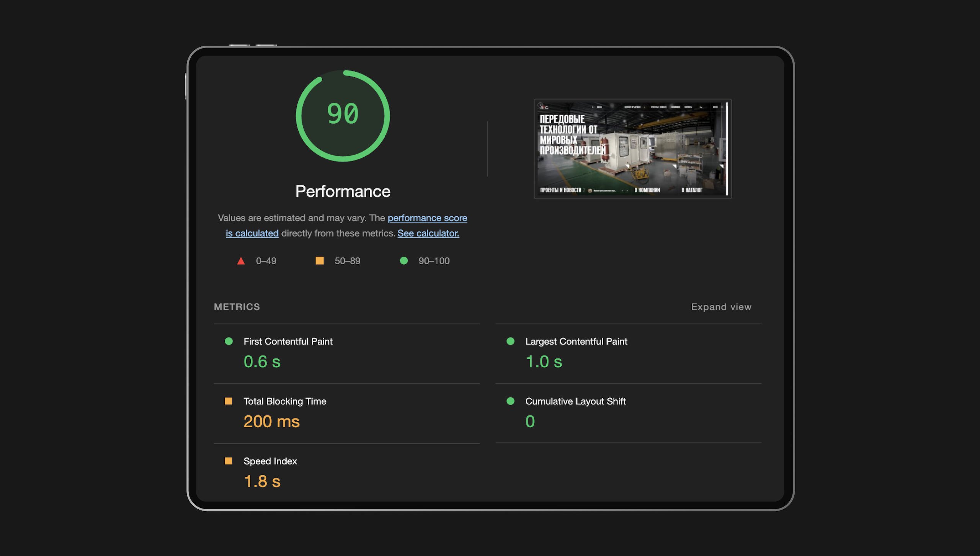Click the Performance category heading

click(x=343, y=191)
